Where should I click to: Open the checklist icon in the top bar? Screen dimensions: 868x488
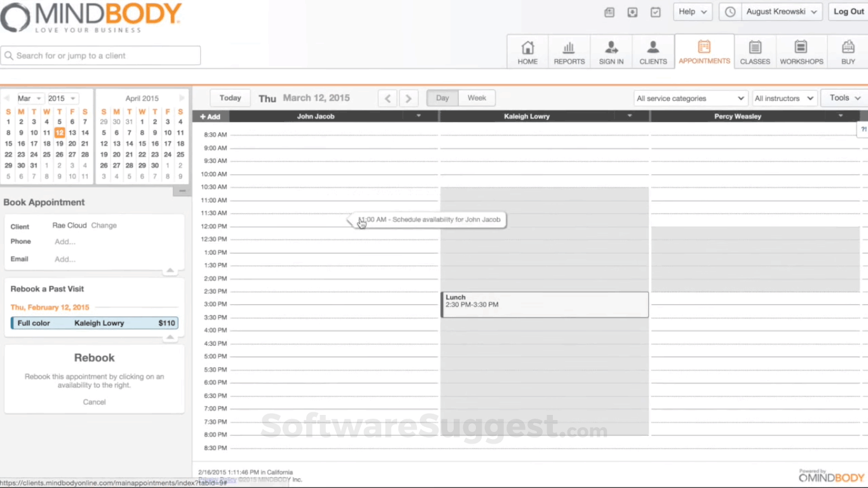tap(655, 11)
